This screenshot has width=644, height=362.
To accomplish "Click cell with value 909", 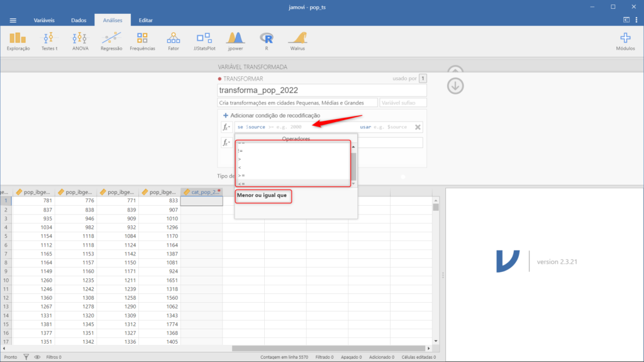I will [118, 218].
